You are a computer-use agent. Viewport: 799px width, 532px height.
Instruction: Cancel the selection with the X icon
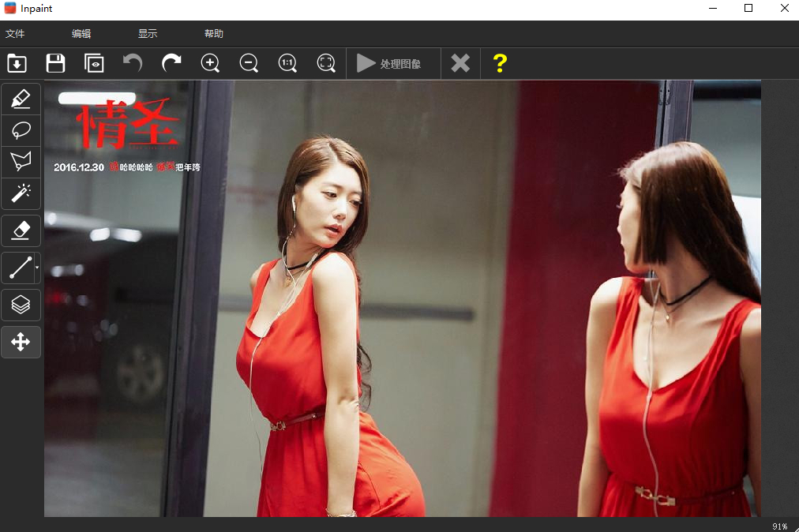click(x=460, y=63)
